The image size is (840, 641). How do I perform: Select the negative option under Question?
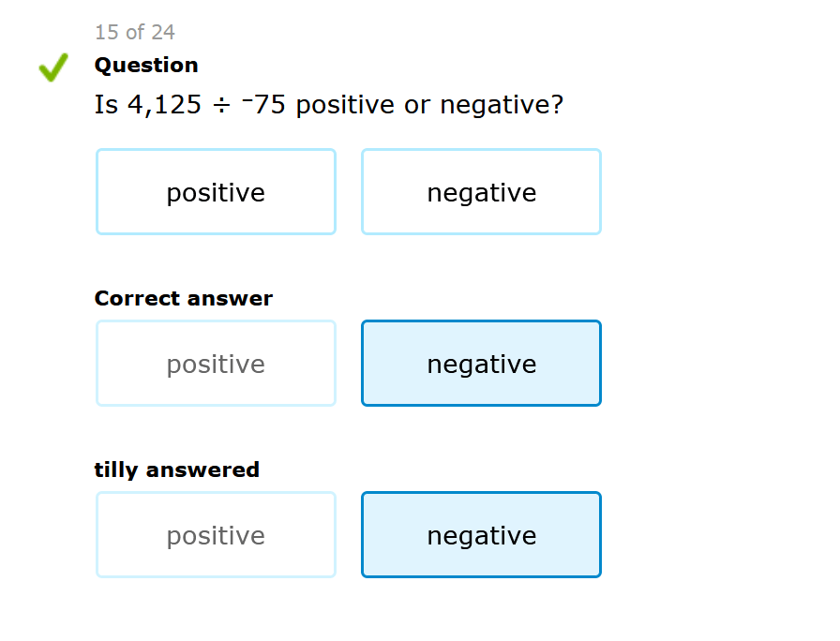[481, 192]
